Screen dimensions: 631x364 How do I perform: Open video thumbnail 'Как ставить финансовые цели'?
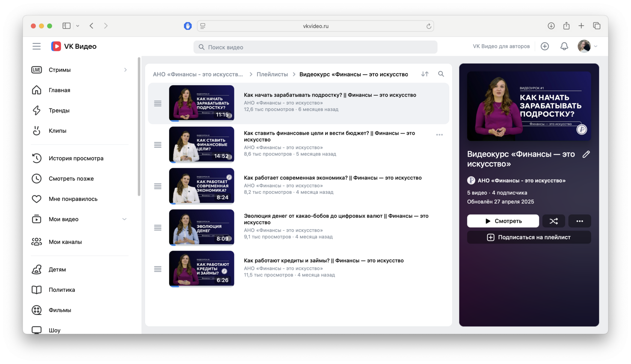(202, 144)
